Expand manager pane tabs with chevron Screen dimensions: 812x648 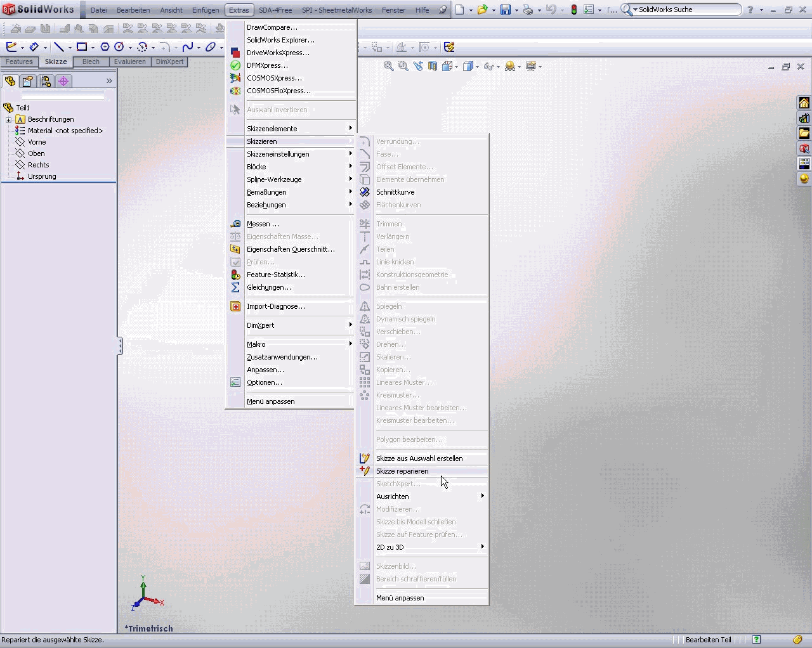tap(109, 81)
